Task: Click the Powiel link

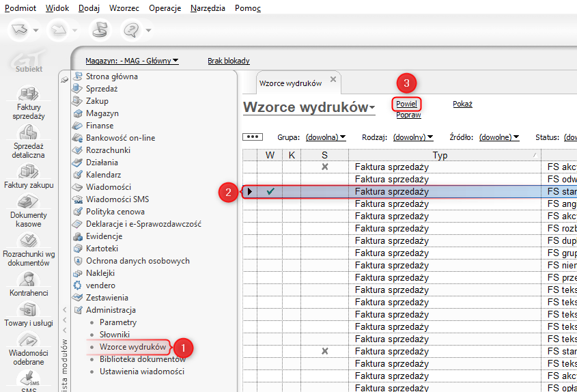Action: tap(406, 104)
